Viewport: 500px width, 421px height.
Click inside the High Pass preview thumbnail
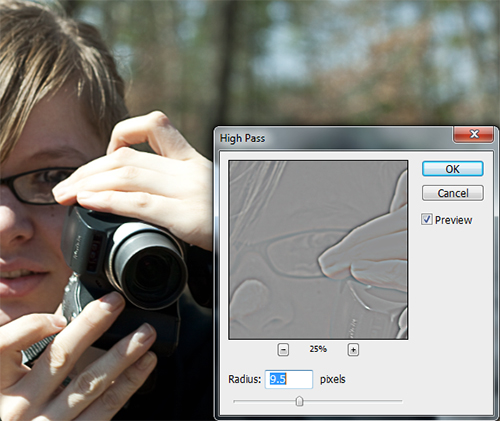tap(318, 250)
